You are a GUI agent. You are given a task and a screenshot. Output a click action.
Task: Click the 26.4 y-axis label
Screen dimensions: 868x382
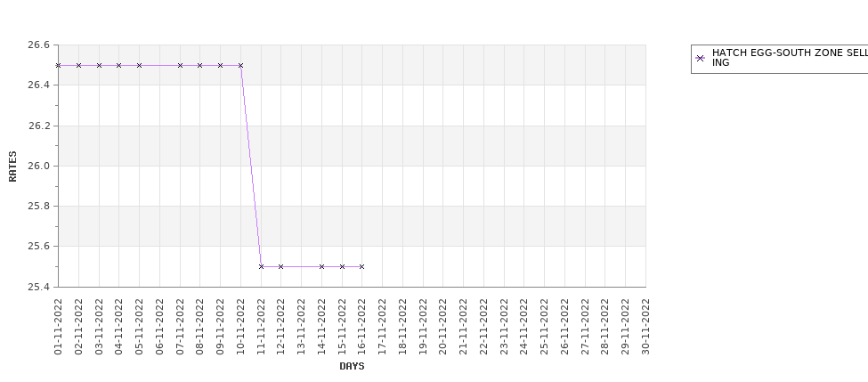tap(39, 85)
